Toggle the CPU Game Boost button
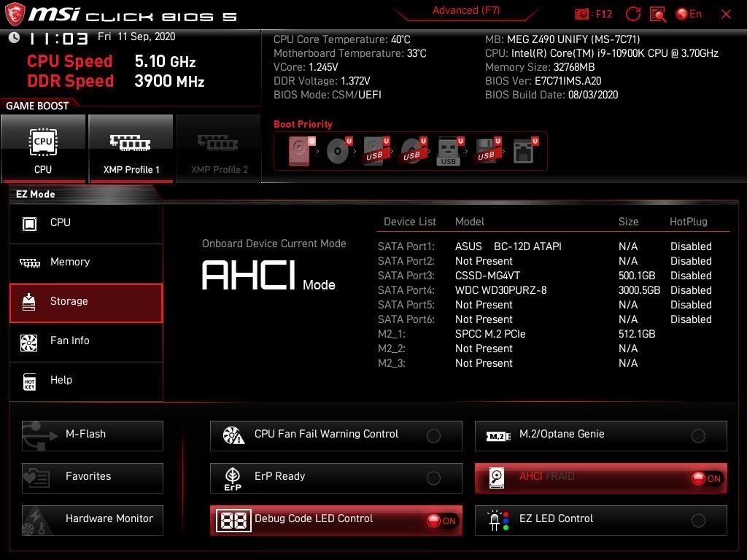Image resolution: width=747 pixels, height=560 pixels. click(43, 148)
